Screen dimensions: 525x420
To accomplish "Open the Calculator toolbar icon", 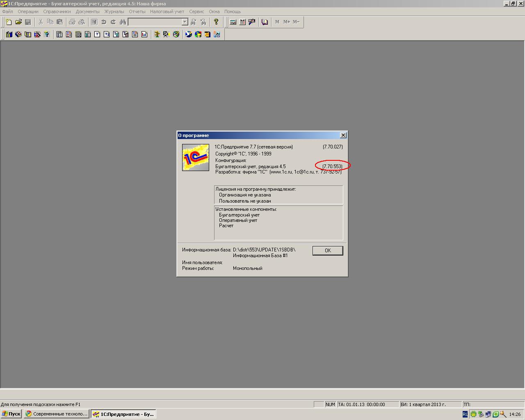I will pos(233,22).
